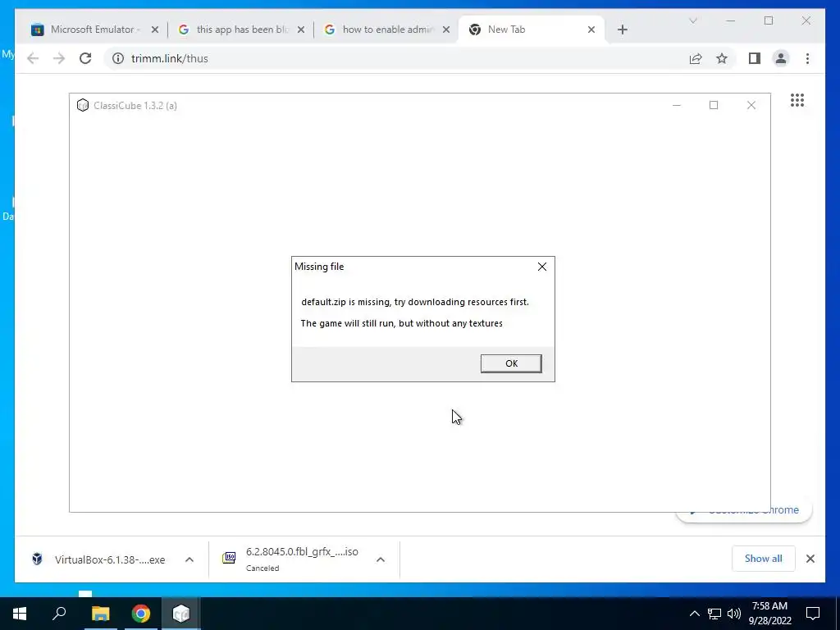View site information icon in address bar
This screenshot has width=840, height=630.
coord(118,58)
